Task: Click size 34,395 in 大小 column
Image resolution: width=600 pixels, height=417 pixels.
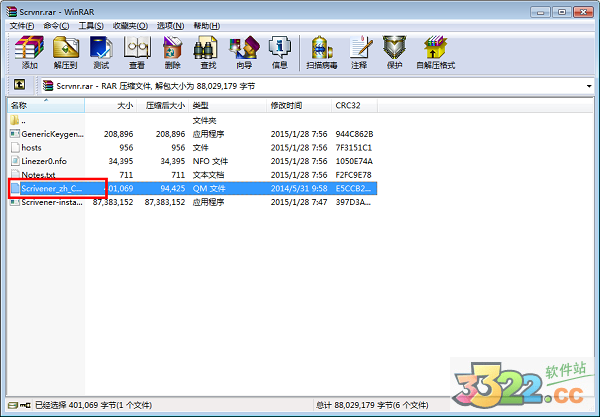Action: tap(121, 161)
